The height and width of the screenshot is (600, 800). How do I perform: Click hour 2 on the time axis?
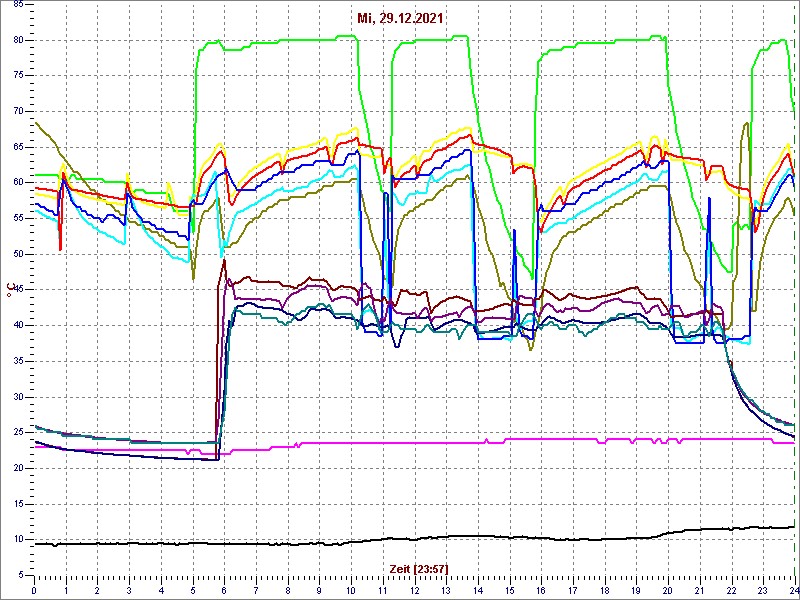(x=97, y=589)
